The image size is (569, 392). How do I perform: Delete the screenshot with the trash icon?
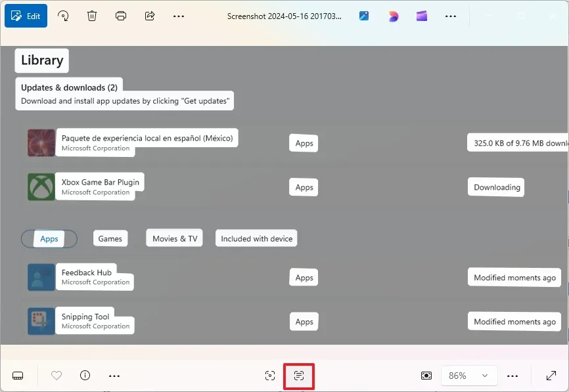92,16
